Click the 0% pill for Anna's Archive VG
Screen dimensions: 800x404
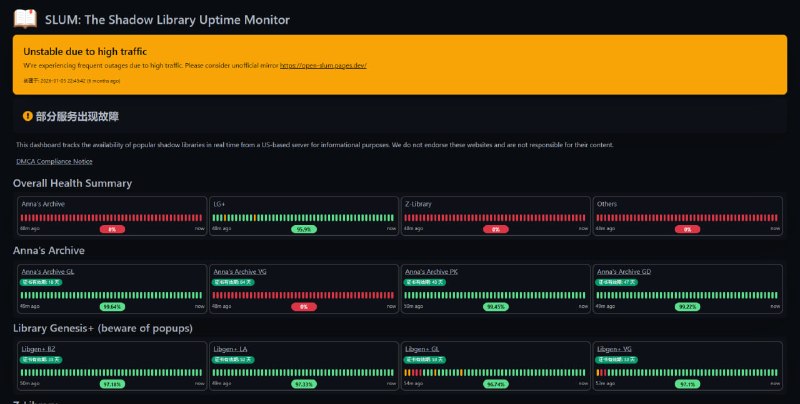pyautogui.click(x=304, y=307)
